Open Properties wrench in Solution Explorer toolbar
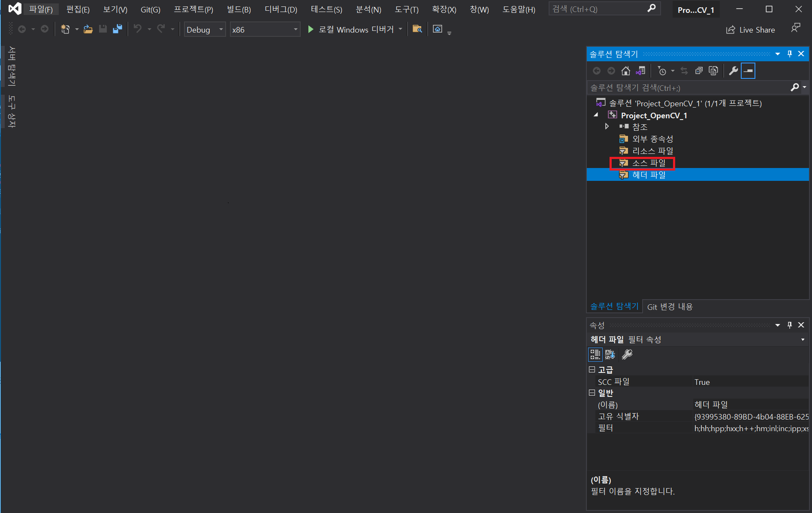This screenshot has height=513, width=812. coord(734,71)
